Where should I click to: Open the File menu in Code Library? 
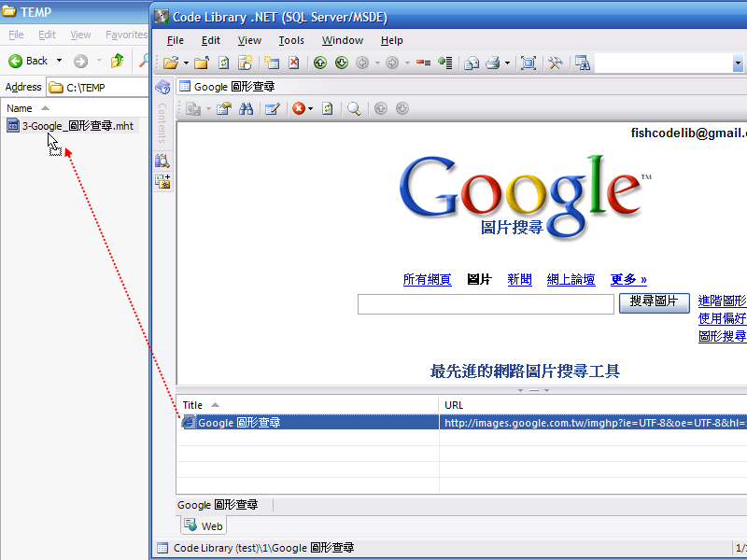pyautogui.click(x=176, y=40)
